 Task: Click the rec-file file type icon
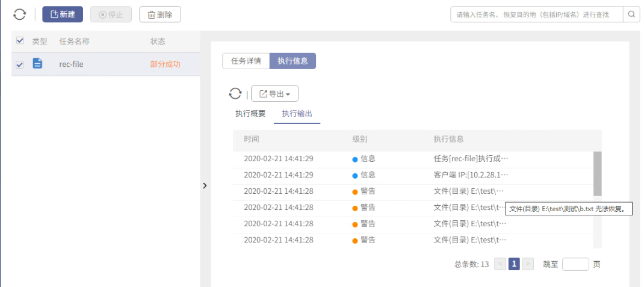(37, 64)
